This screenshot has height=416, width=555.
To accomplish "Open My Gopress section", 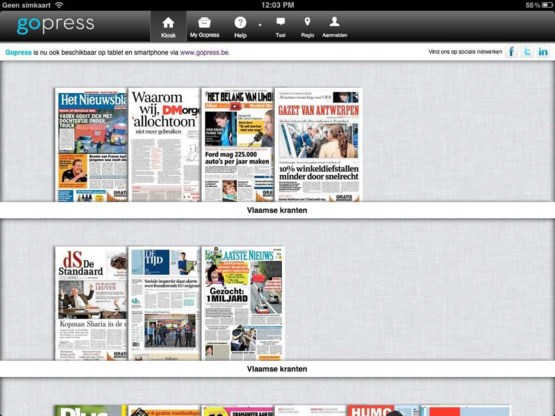I will click(204, 27).
